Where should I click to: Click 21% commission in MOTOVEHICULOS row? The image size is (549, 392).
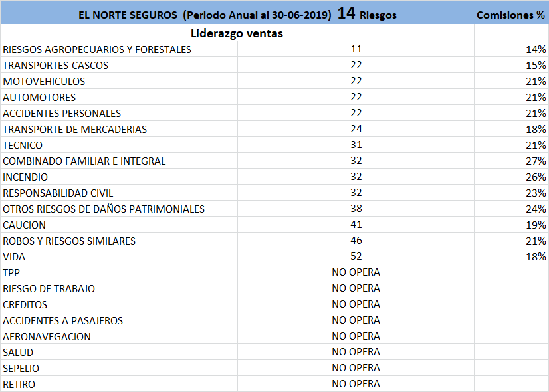536,82
